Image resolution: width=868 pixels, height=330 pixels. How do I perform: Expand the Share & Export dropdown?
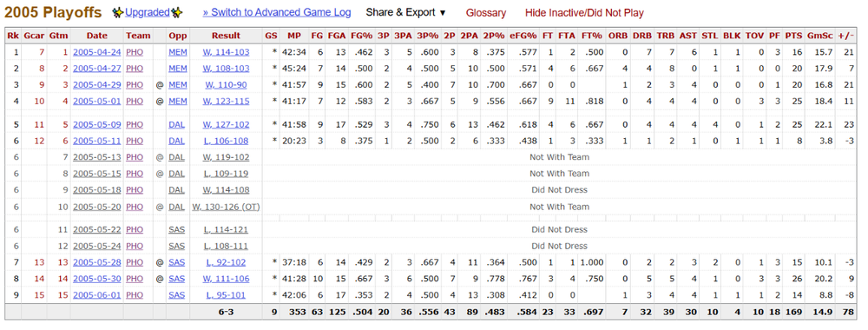[405, 12]
